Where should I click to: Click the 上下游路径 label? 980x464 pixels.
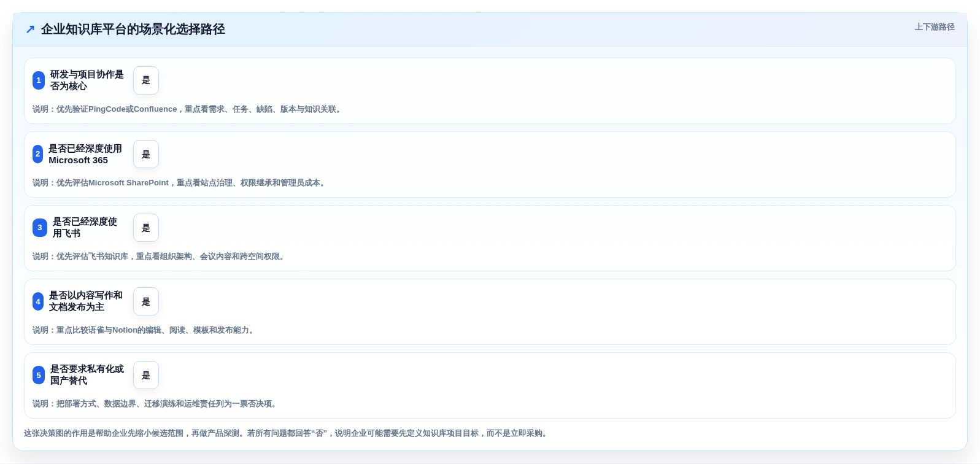935,27
